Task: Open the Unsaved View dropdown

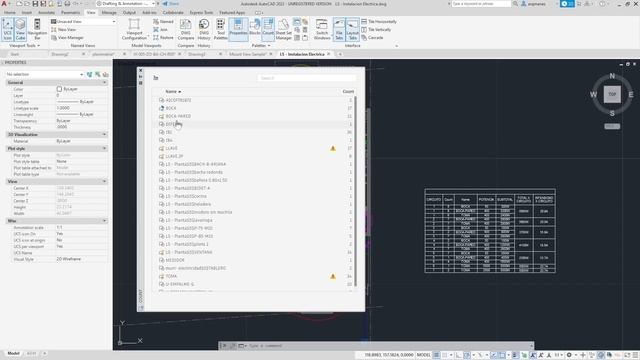Action: point(83,22)
